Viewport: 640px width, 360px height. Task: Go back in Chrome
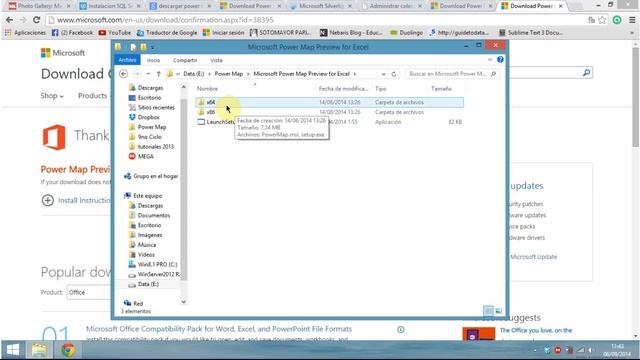point(9,20)
